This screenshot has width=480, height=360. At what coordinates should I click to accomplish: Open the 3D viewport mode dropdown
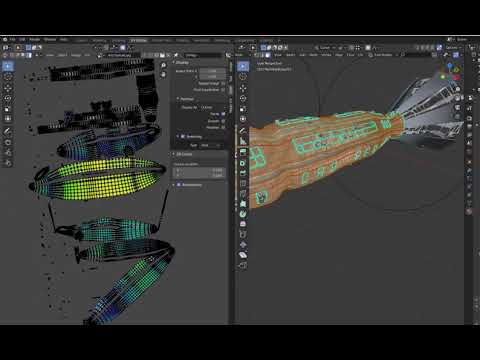coord(242,55)
